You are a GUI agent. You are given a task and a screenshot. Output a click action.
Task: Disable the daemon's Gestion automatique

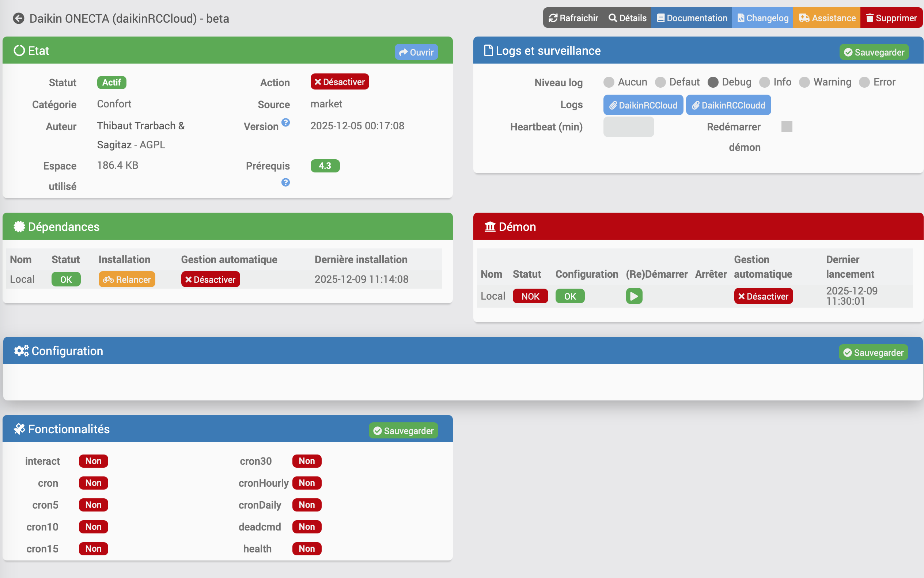click(763, 296)
